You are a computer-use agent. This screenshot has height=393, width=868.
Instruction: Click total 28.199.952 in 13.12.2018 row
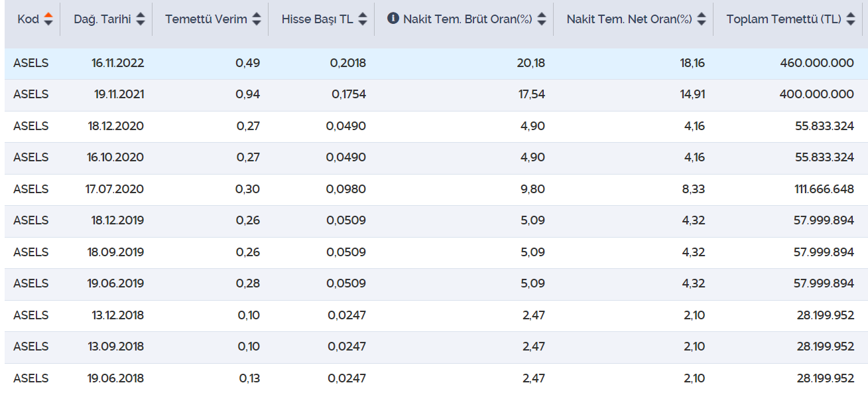(x=826, y=315)
